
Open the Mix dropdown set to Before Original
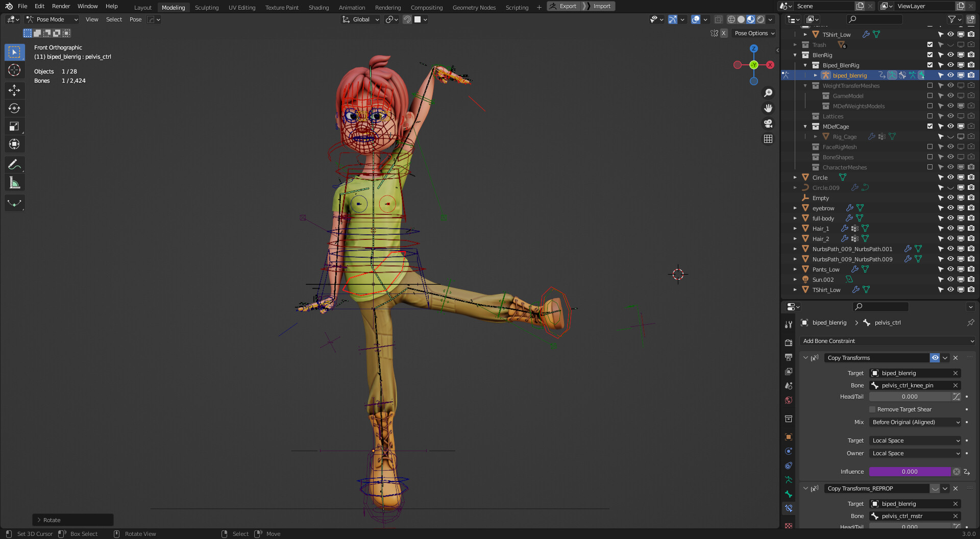coord(914,422)
